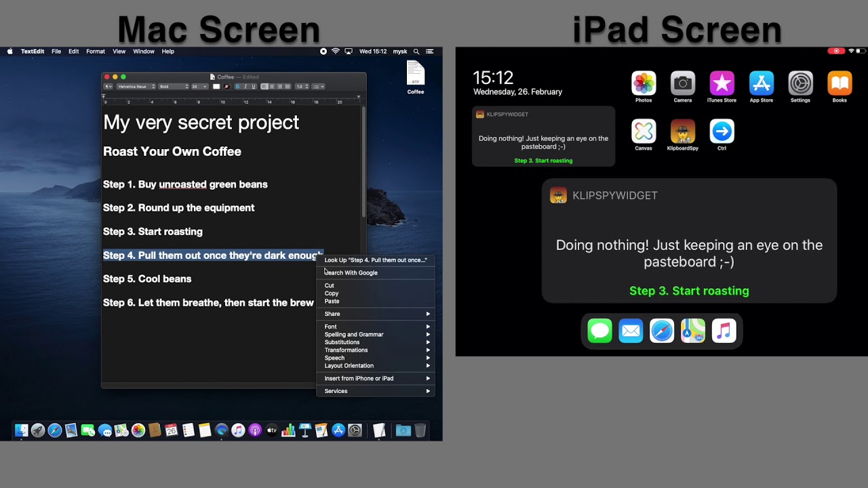
Task: Open Spotlight search in the Mac menu bar
Action: [x=416, y=51]
